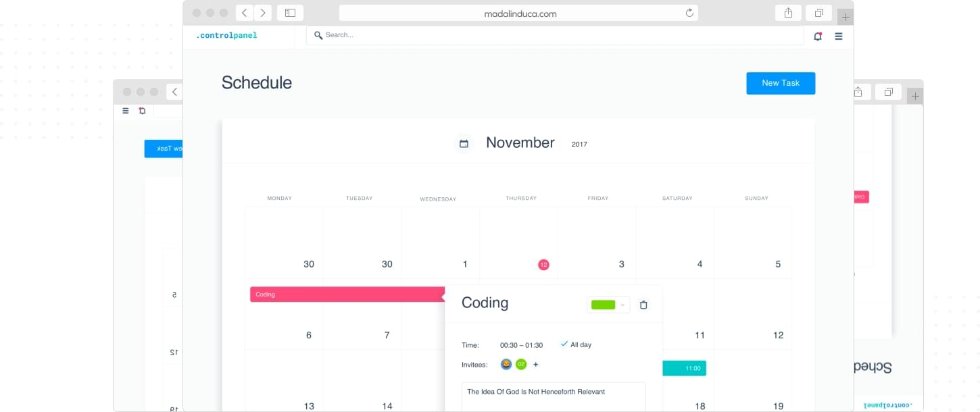Expand the task color dropdown arrow

point(622,305)
